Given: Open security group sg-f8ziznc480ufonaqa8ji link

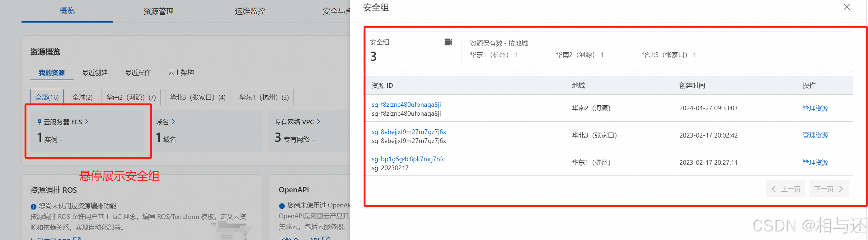Looking at the screenshot, I should (406, 105).
